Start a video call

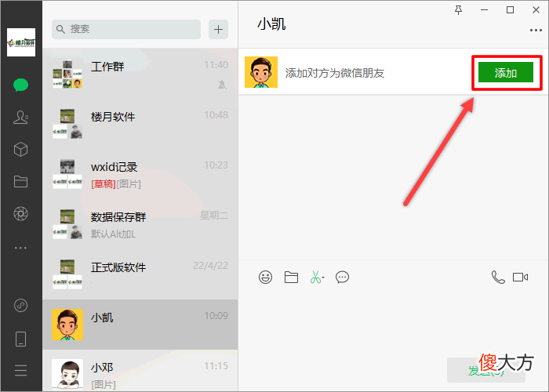tap(520, 278)
